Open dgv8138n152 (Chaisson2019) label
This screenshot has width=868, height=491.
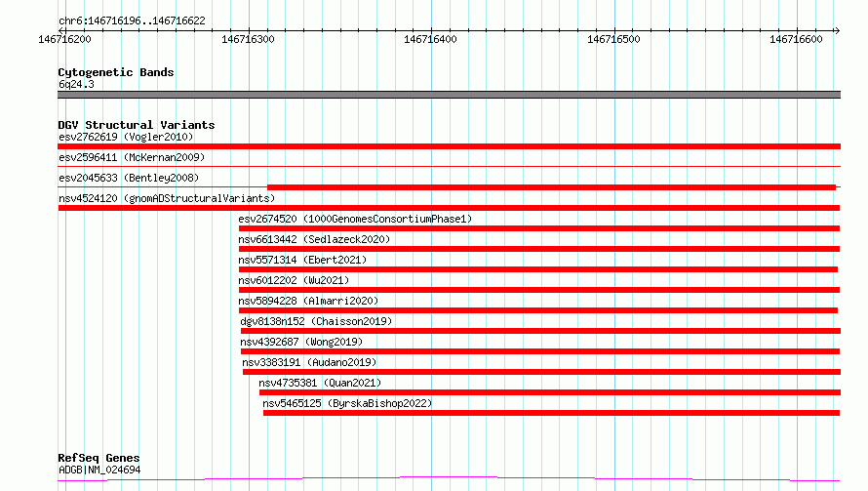[x=316, y=321]
